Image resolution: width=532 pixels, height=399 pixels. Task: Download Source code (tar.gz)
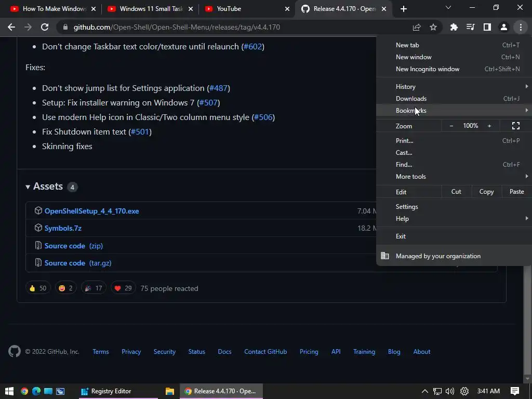click(x=78, y=263)
